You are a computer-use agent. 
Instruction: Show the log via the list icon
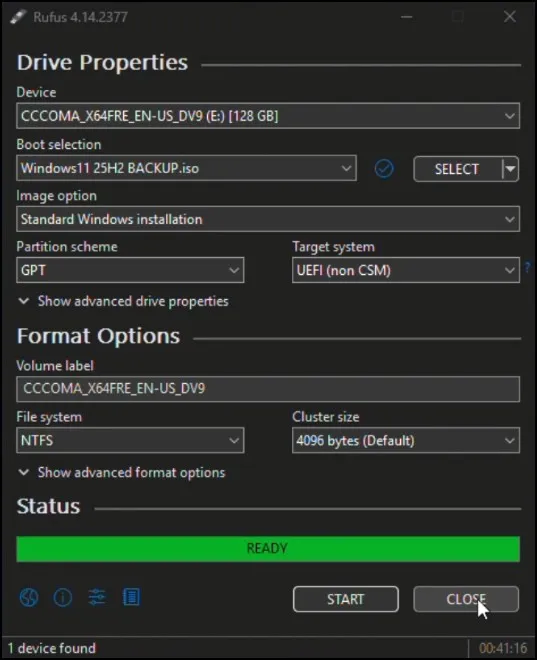(131, 597)
